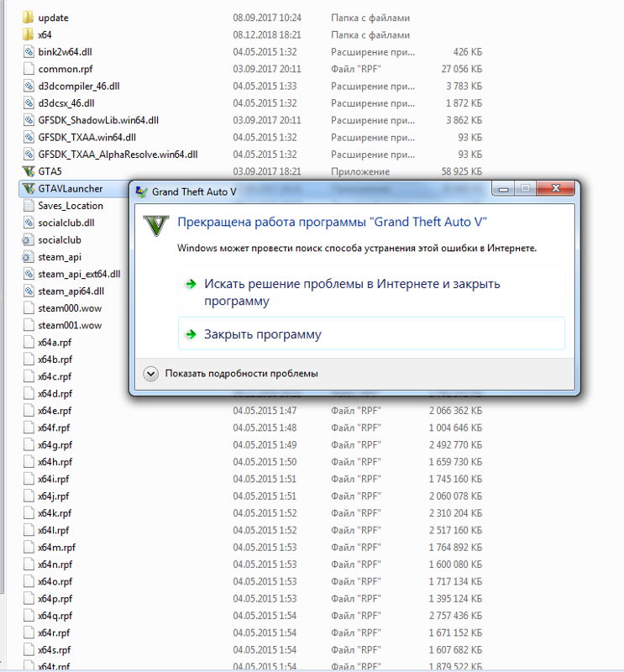Screen dimensions: 624x672
Task: Select the GFSDK_ShadowLib.win64.dll file
Action: (97, 120)
